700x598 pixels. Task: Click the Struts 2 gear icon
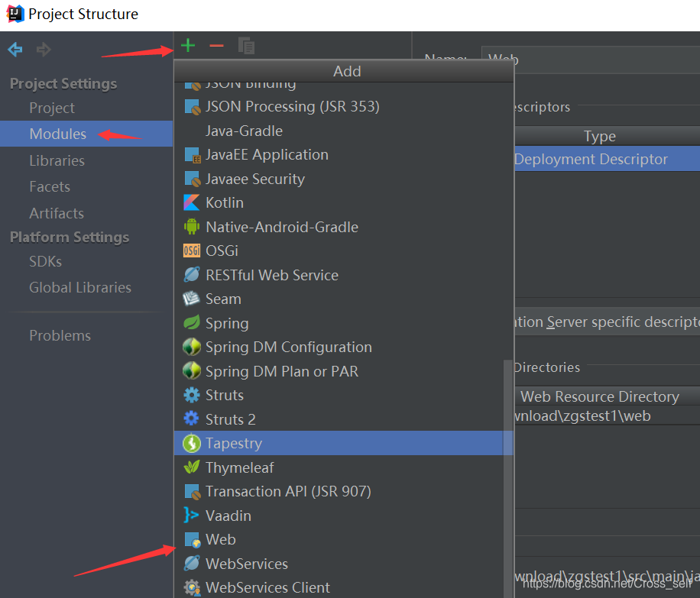tap(192, 419)
